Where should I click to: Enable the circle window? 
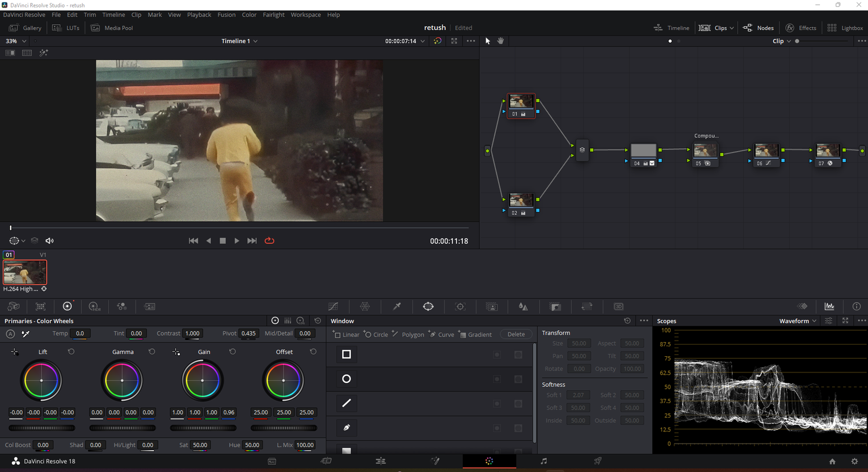point(347,379)
